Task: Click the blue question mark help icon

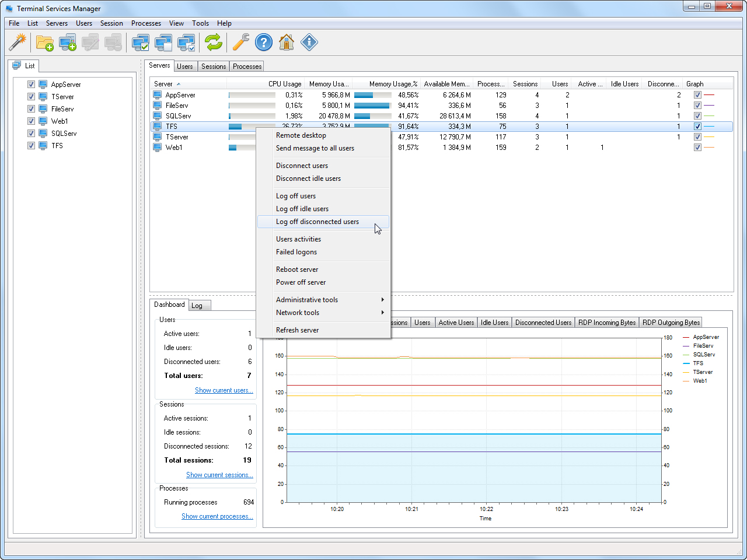Action: (x=264, y=42)
